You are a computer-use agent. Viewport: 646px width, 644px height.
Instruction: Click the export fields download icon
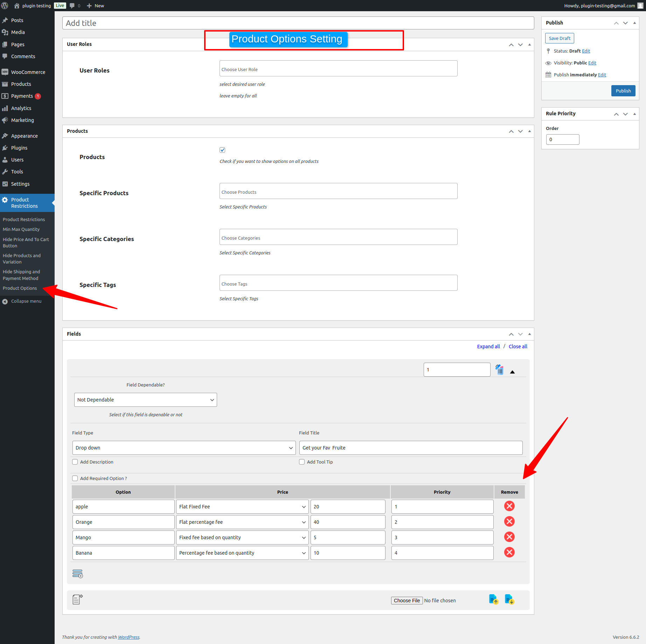[509, 600]
